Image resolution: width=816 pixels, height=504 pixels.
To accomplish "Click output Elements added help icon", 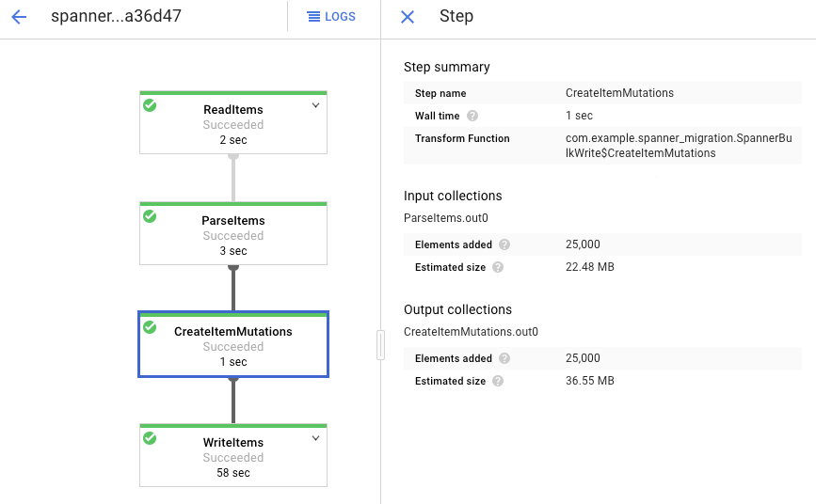I will tap(504, 358).
